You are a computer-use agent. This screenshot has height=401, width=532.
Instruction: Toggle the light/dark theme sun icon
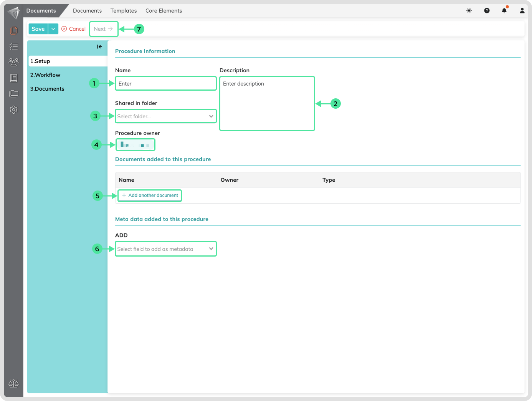(x=469, y=11)
